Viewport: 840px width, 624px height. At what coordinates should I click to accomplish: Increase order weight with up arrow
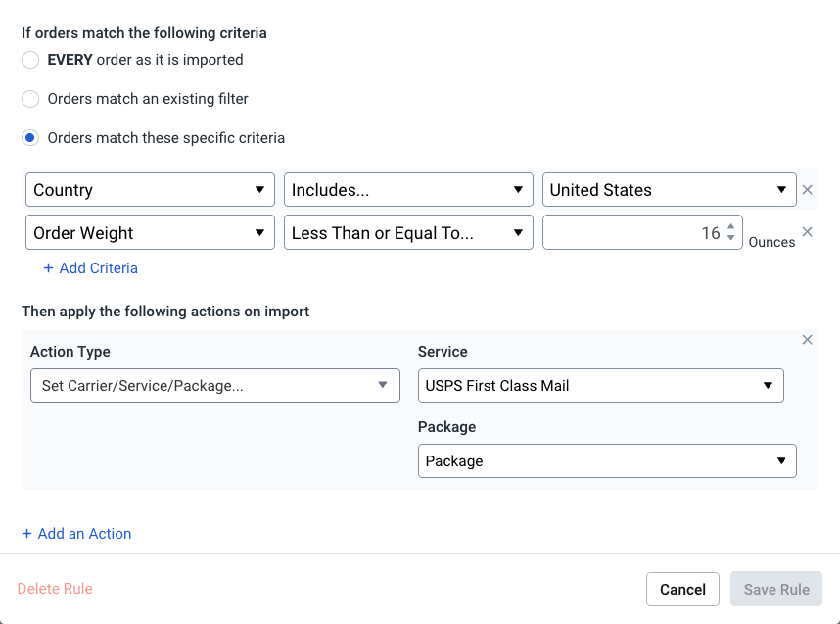point(730,227)
